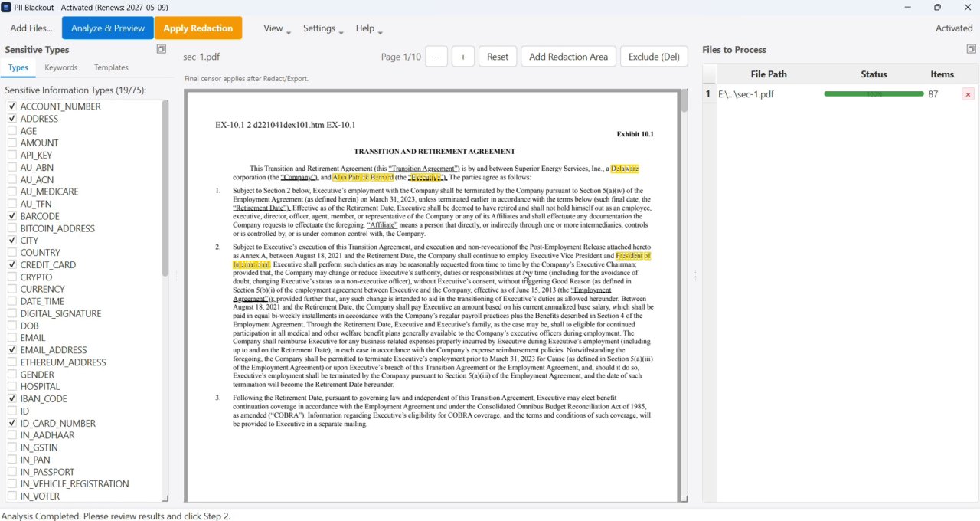Viewport: 980px width, 521px height.
Task: Switch to the Keywords tab
Action: coord(61,67)
